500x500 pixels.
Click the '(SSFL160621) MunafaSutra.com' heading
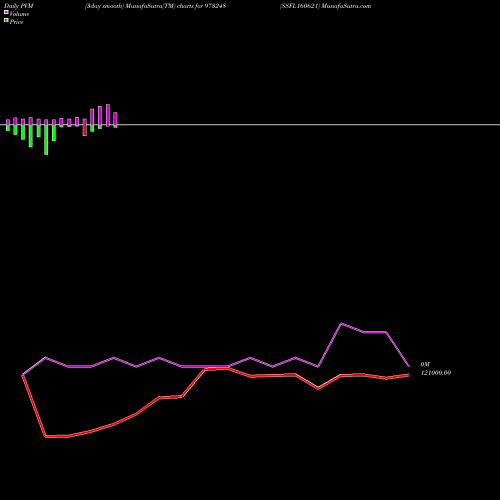coord(325,6)
